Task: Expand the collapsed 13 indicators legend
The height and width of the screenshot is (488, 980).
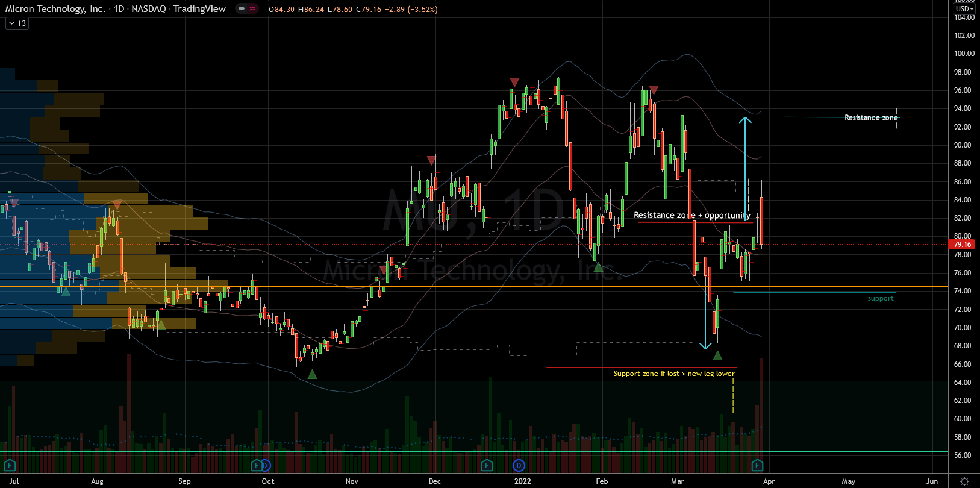Action: pos(17,23)
